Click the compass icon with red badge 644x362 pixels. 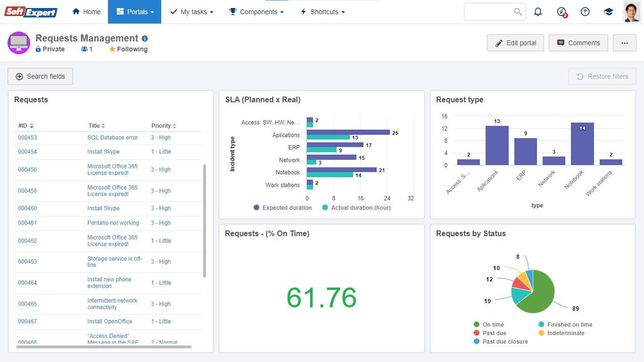[x=561, y=12]
